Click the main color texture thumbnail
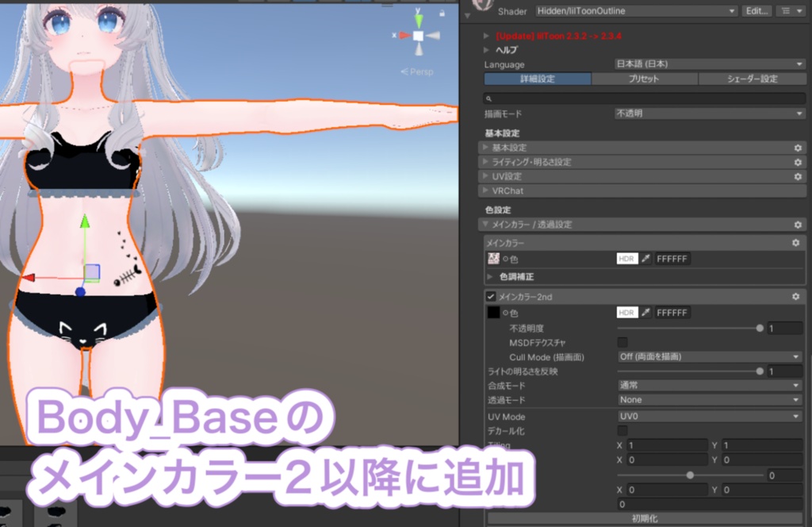This screenshot has width=812, height=527. [493, 258]
